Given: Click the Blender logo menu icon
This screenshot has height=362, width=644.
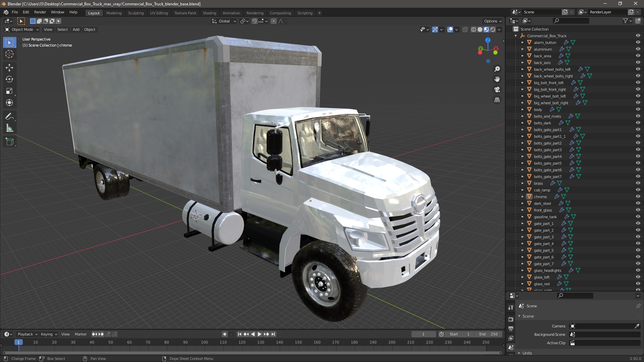Looking at the screenshot, I should tap(6, 12).
